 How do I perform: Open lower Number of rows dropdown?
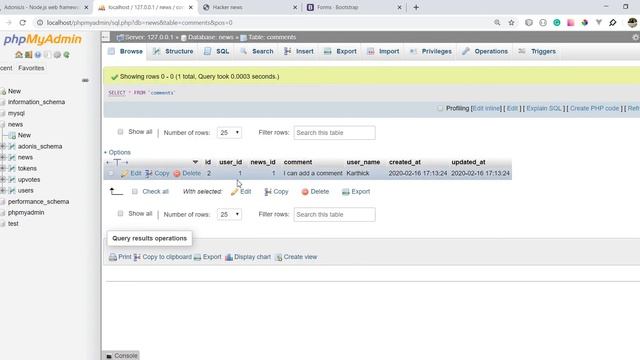click(229, 214)
